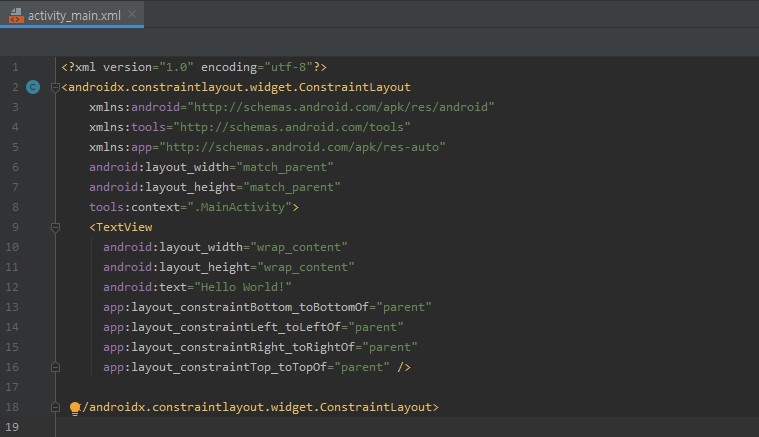Image resolution: width=759 pixels, height=437 pixels.
Task: Click line number 19 in the gutter
Action: coord(12,427)
